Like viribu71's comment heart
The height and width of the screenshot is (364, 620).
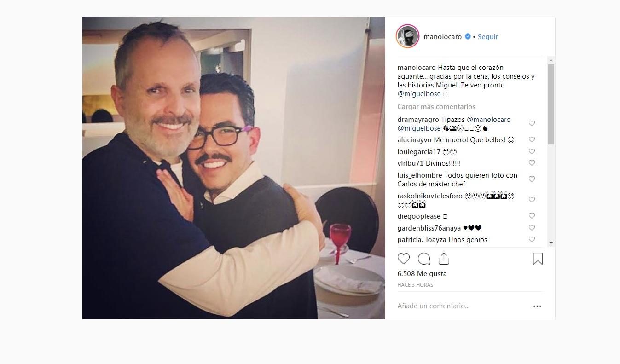(532, 163)
